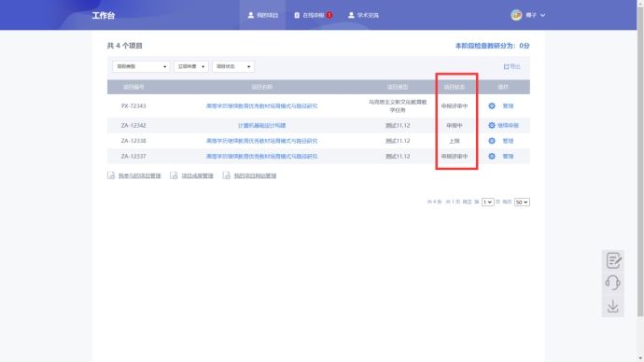Click the gear icon in row ZA-12338

point(492,141)
